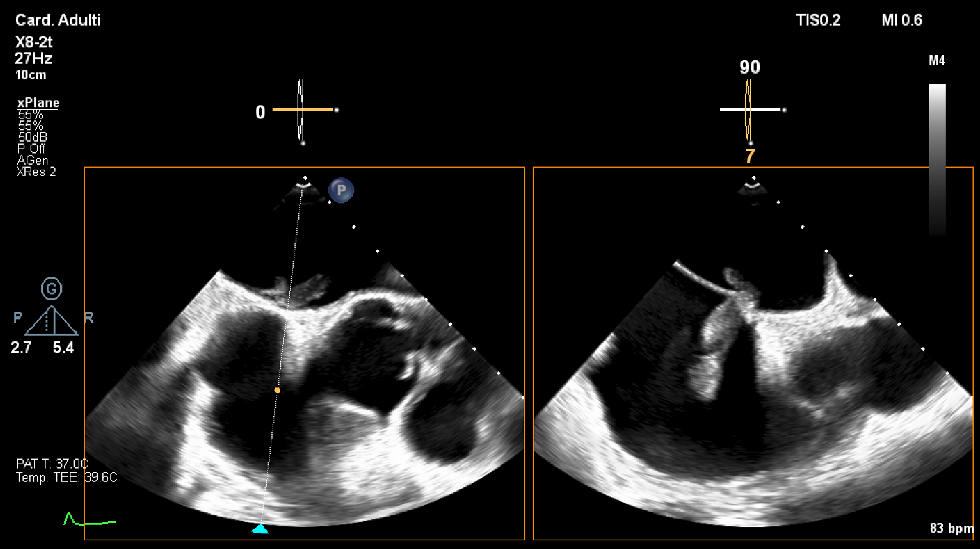Image resolution: width=980 pixels, height=549 pixels.
Task: Toggle the P Off setting
Action: click(x=31, y=148)
